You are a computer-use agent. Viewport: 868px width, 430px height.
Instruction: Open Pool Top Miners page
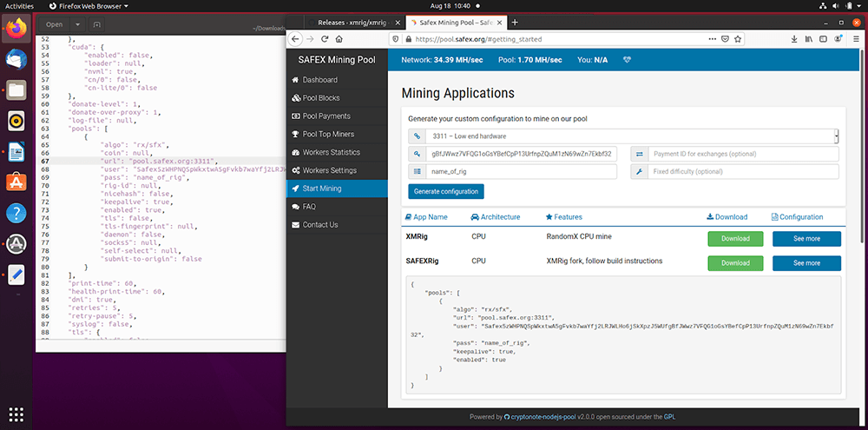point(337,134)
